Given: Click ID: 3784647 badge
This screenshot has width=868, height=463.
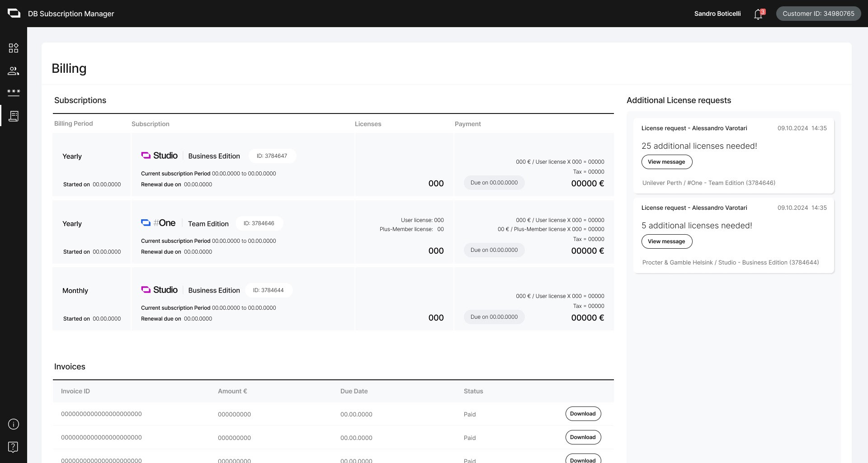Looking at the screenshot, I should [272, 156].
